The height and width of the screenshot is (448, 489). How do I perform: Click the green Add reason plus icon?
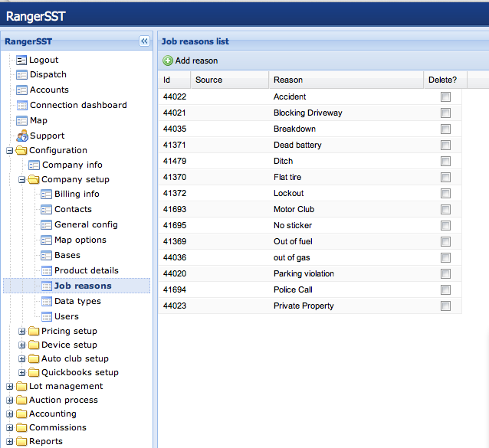click(168, 60)
